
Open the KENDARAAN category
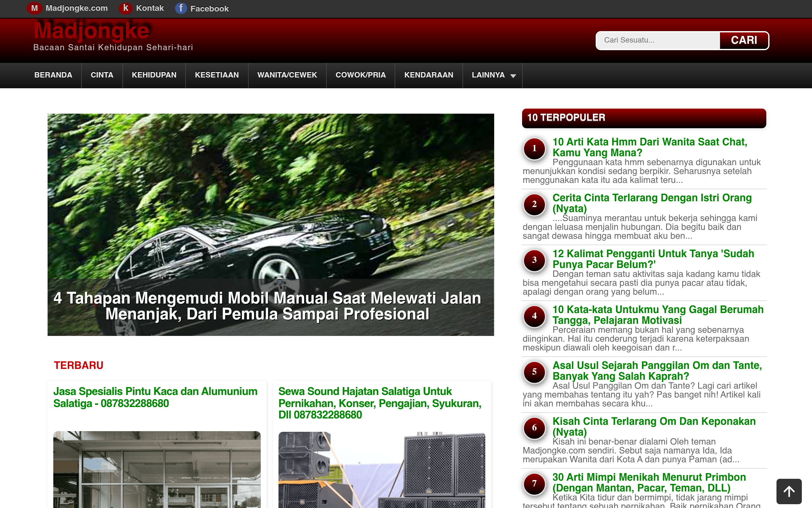click(429, 75)
